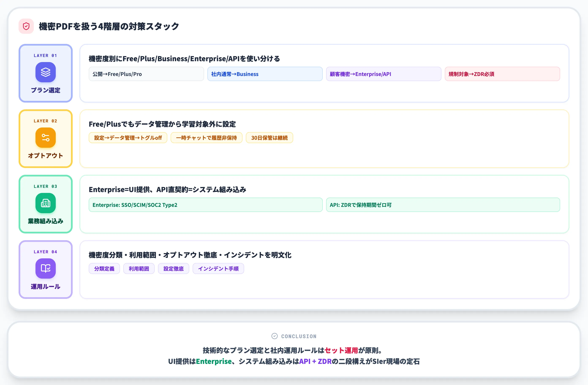Click the プラン選定 label
Viewport: 588px width, 385px height.
point(45,90)
